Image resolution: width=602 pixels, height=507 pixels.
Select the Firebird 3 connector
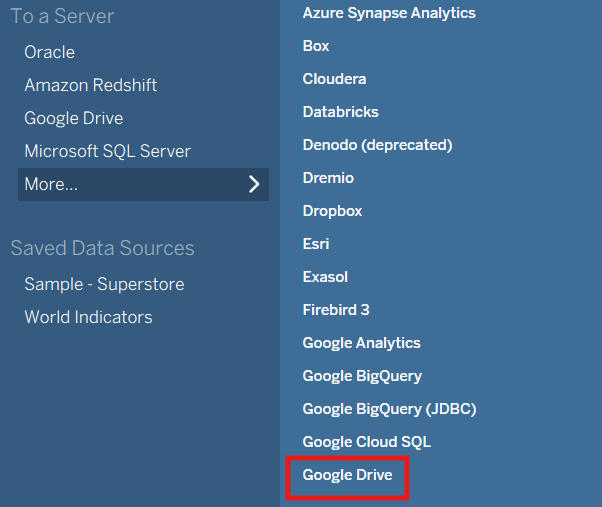coord(336,310)
